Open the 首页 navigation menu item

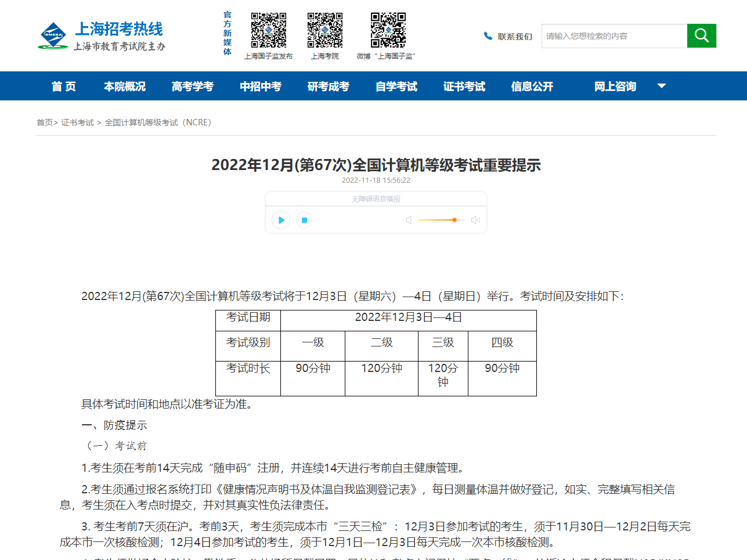(64, 86)
